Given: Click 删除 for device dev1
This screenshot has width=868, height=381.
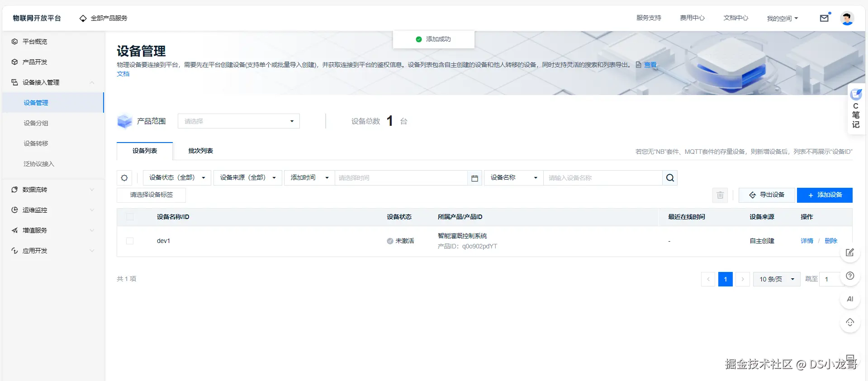Looking at the screenshot, I should coord(831,241).
